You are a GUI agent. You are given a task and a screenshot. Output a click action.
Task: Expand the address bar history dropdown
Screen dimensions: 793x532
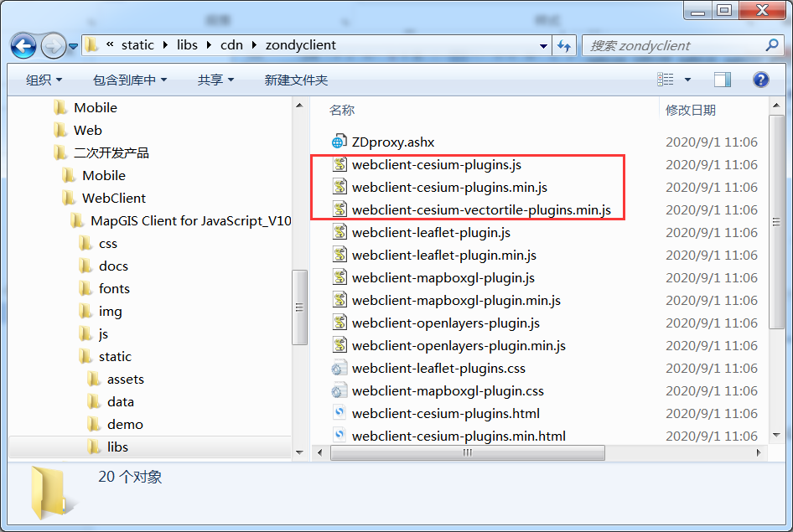(x=543, y=45)
